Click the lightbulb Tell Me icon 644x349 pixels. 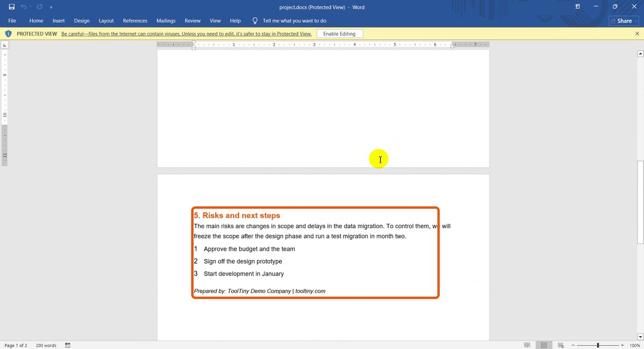click(255, 21)
